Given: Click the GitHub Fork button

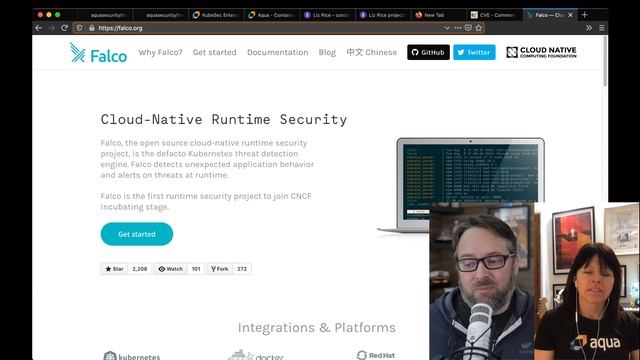Looking at the screenshot, I should pyautogui.click(x=220, y=269).
